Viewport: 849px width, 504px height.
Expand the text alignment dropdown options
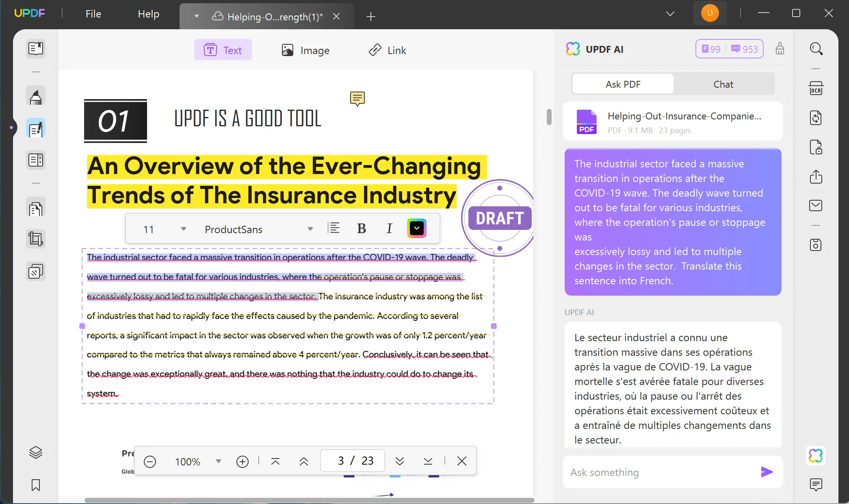pyautogui.click(x=334, y=229)
